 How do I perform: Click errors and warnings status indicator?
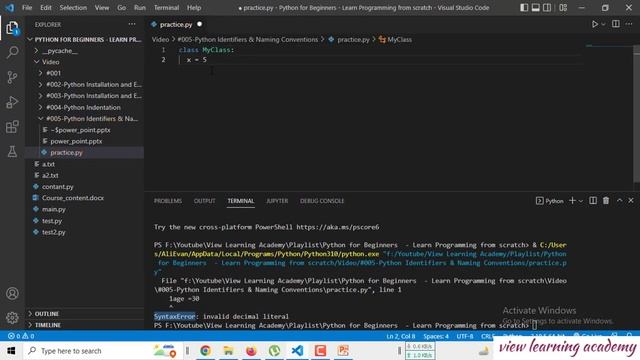pyautogui.click(x=21, y=336)
